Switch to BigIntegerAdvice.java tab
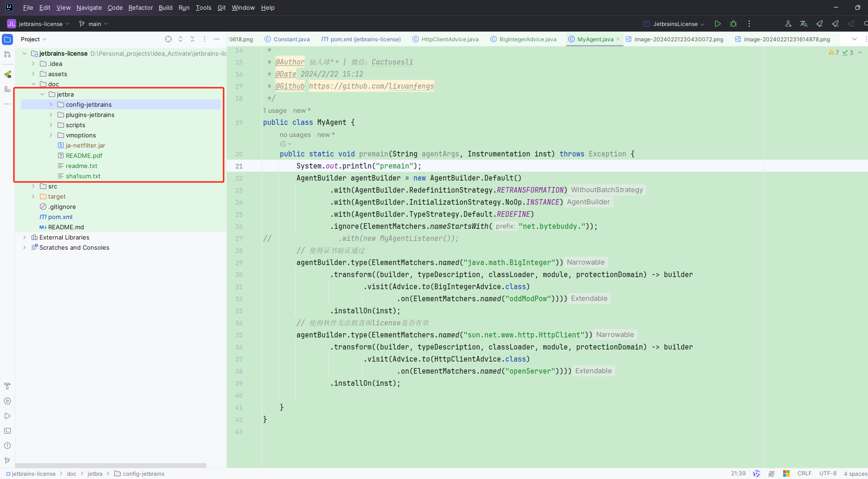This screenshot has height=479, width=868. [x=523, y=39]
